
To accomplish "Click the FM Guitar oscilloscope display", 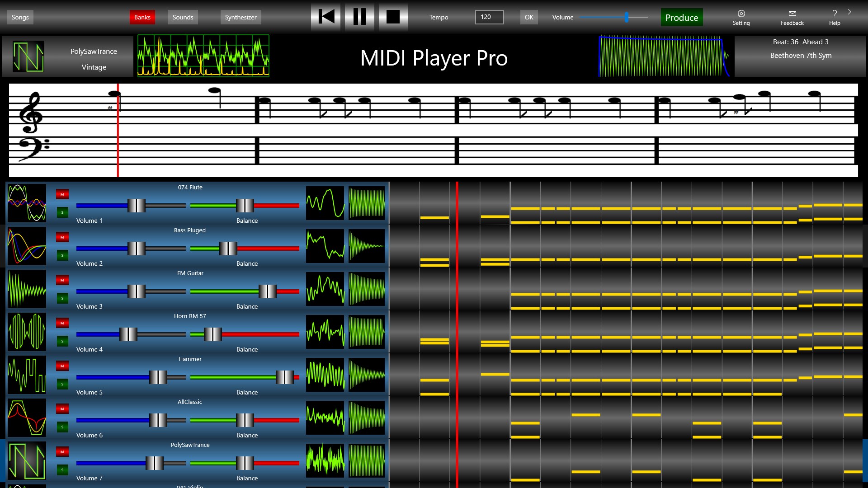I will (x=325, y=289).
